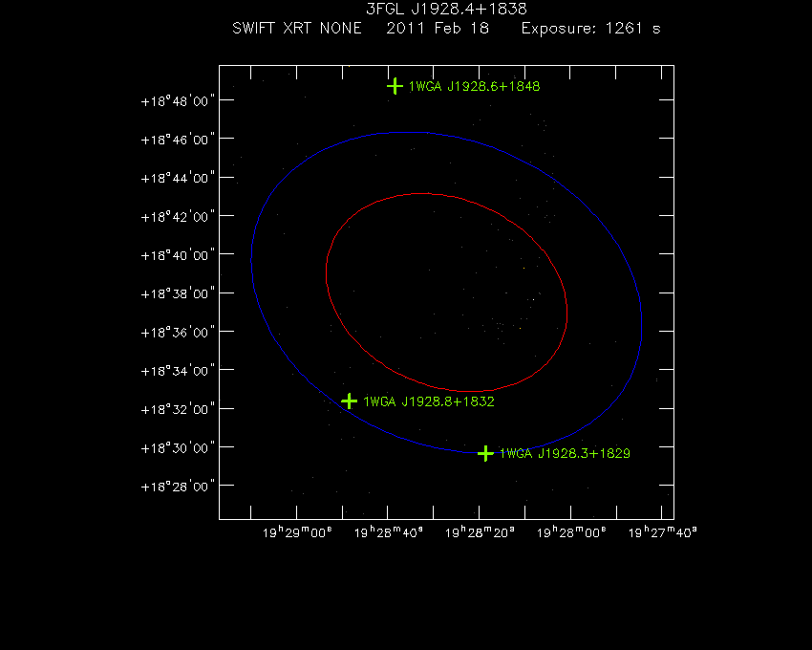The height and width of the screenshot is (650, 812).
Task: Click the declination label +18°30'00"
Action: tap(178, 447)
